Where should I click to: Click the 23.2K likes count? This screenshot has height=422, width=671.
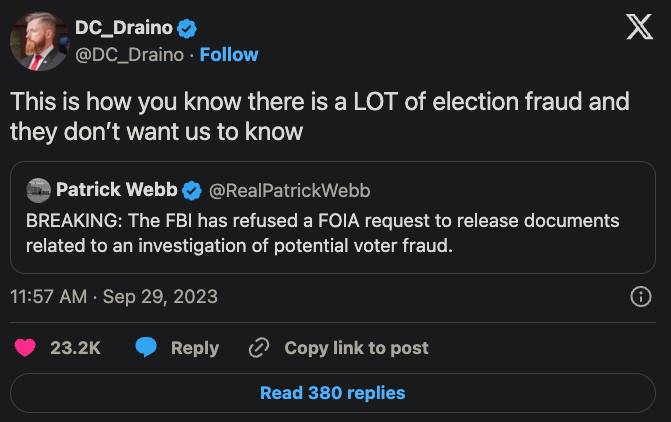click(x=75, y=347)
